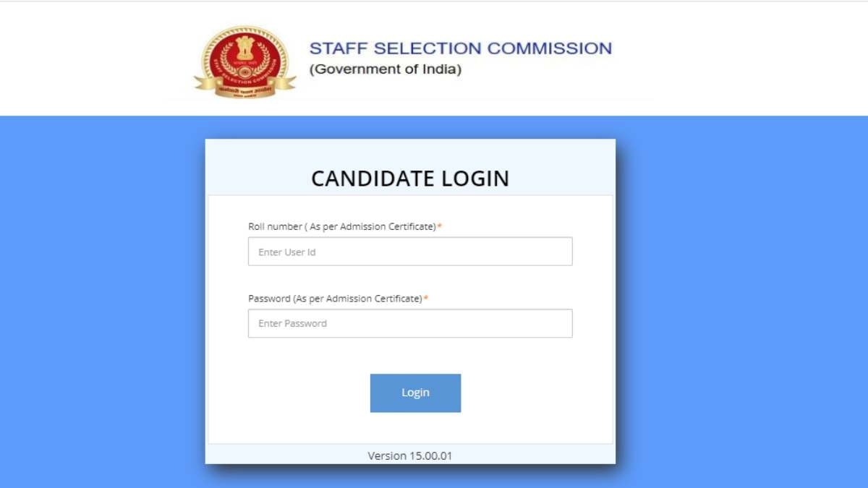The height and width of the screenshot is (488, 868).
Task: Click the CANDIDATE LOGIN heading
Action: pos(410,178)
